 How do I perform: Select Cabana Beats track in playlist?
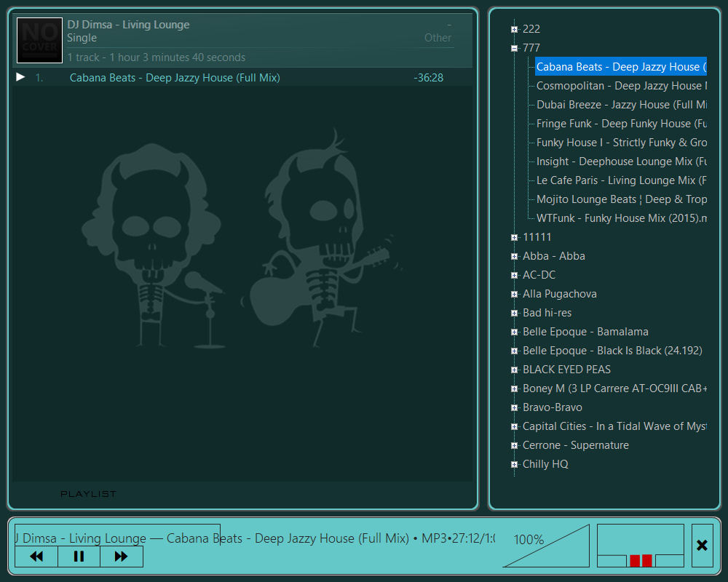(x=175, y=78)
